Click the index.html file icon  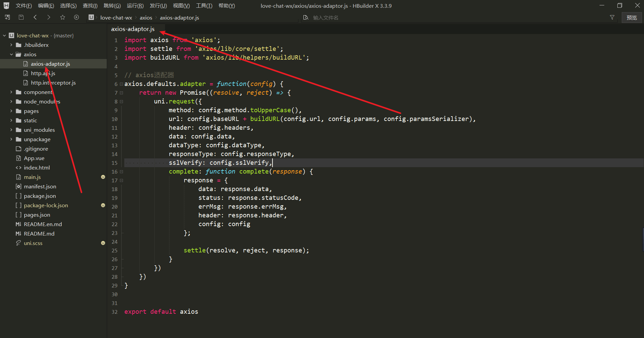[19, 167]
